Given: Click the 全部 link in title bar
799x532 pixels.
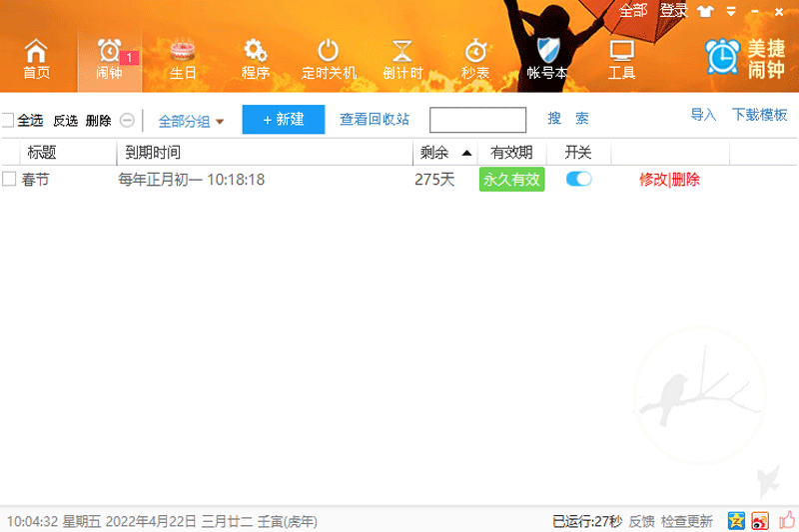Looking at the screenshot, I should 633,11.
